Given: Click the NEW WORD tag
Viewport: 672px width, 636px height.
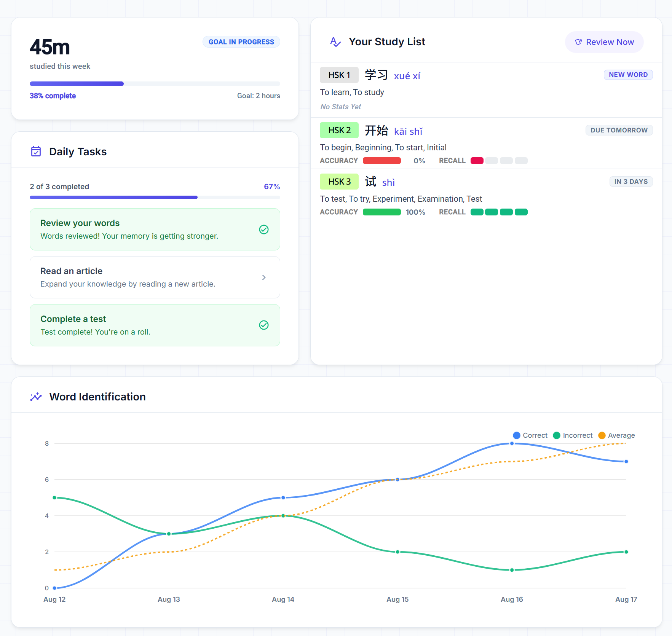Looking at the screenshot, I should click(628, 75).
